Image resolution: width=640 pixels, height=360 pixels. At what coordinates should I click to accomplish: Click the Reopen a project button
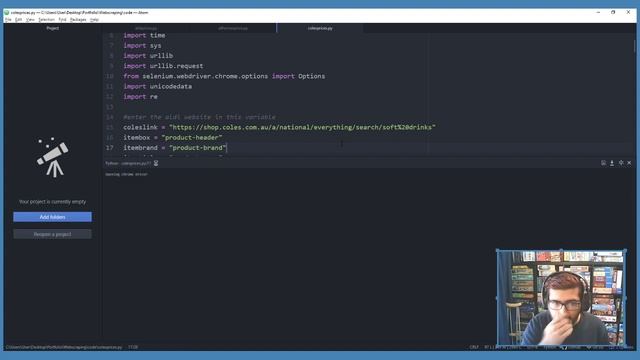(52, 234)
